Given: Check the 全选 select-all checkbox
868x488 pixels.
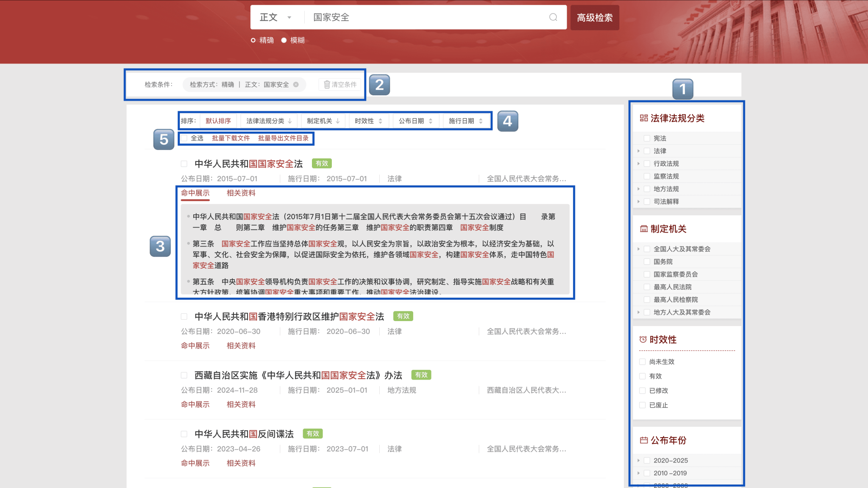Looking at the screenshot, I should point(184,138).
